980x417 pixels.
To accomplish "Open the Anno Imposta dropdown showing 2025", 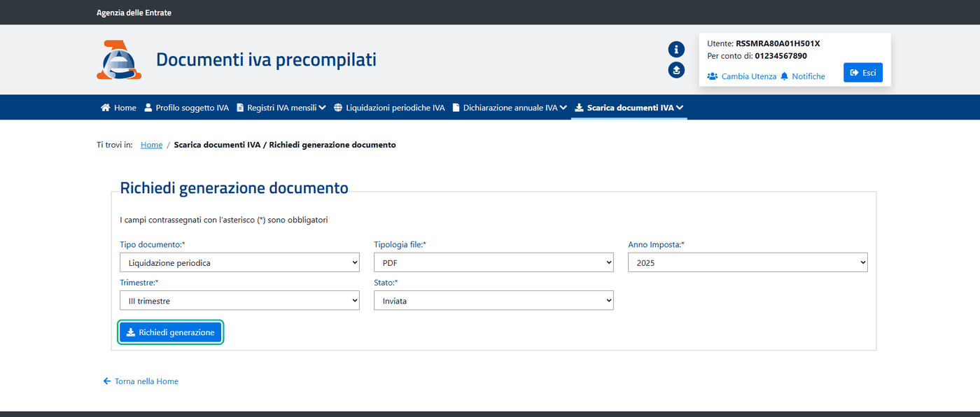I will pyautogui.click(x=748, y=262).
